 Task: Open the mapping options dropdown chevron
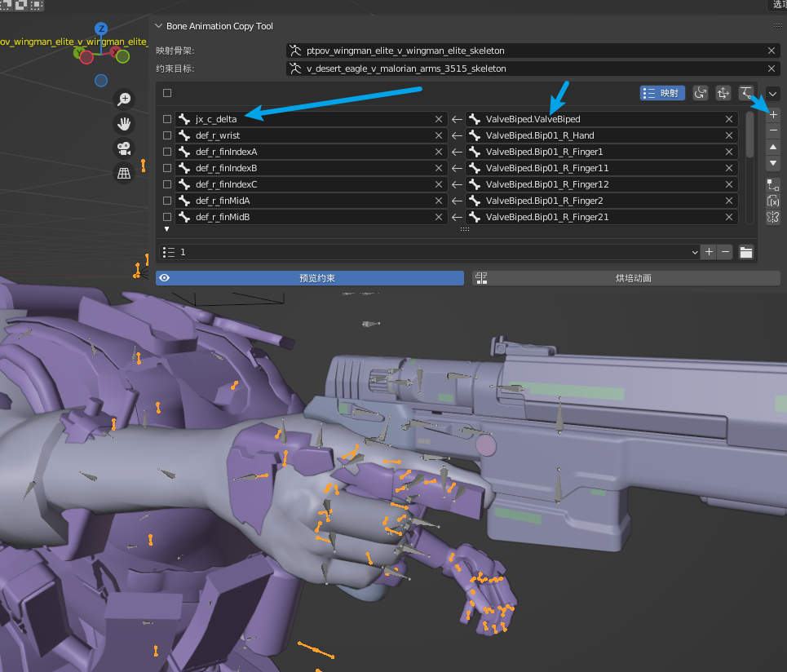(772, 94)
